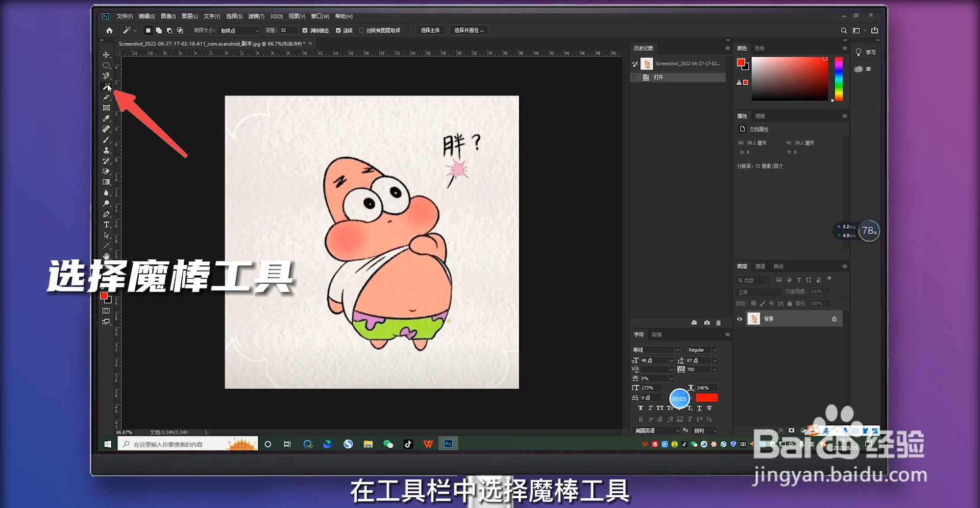Screen dimensions: 980x508
Task: Toggle Faux Bold in Character panel
Action: 641,408
